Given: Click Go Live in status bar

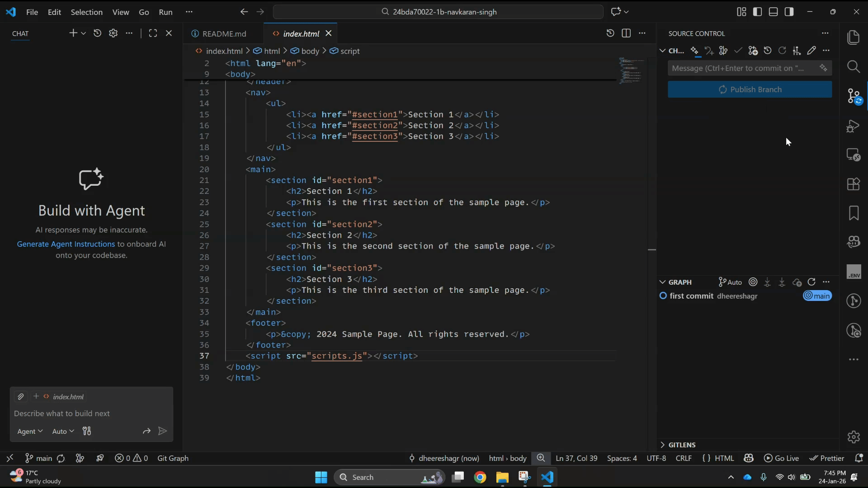Looking at the screenshot, I should coord(781,458).
